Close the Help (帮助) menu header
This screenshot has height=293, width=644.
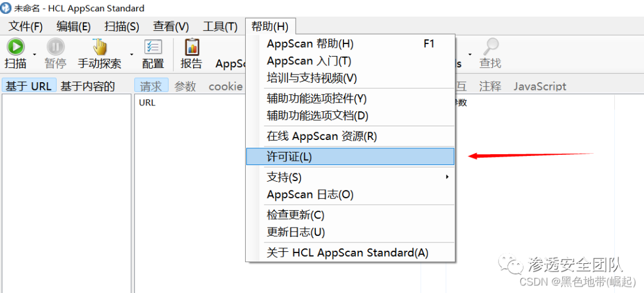click(x=270, y=27)
